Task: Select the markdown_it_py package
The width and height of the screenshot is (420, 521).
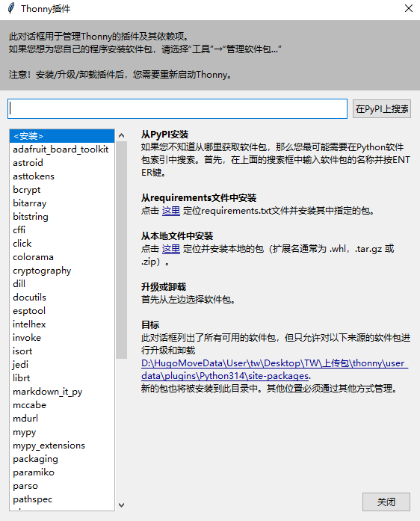Action: click(62, 392)
